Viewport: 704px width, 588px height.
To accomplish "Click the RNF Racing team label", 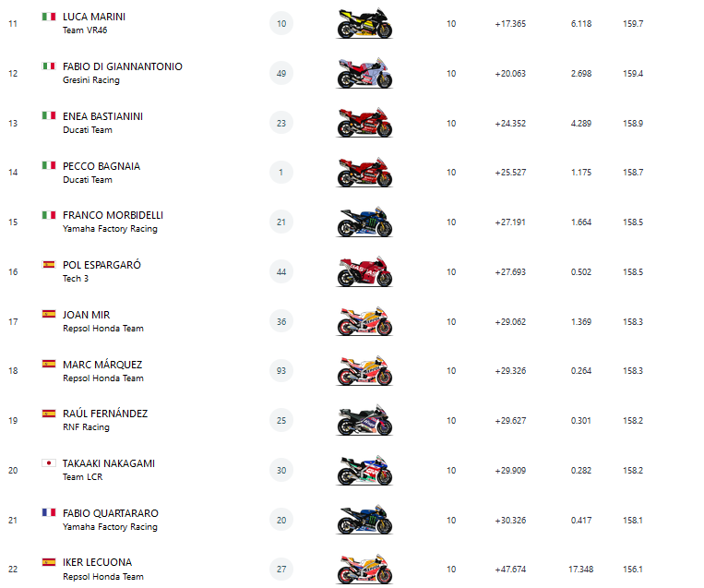I will pyautogui.click(x=86, y=427).
